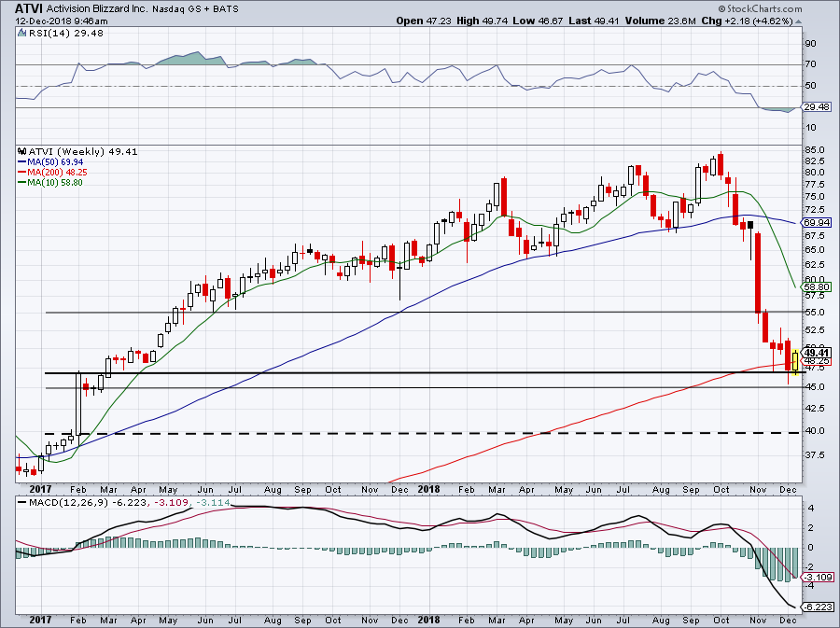Select the yellow-highlighted current weekly candle

pyautogui.click(x=795, y=361)
